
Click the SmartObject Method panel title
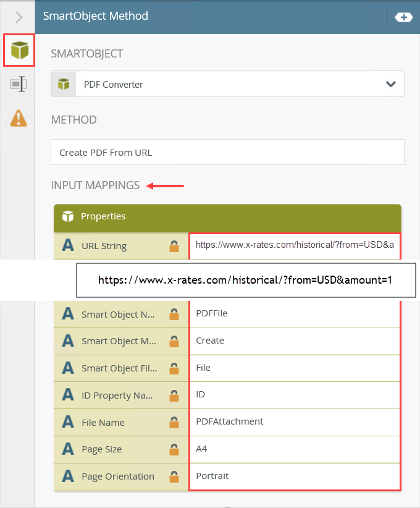pyautogui.click(x=96, y=16)
